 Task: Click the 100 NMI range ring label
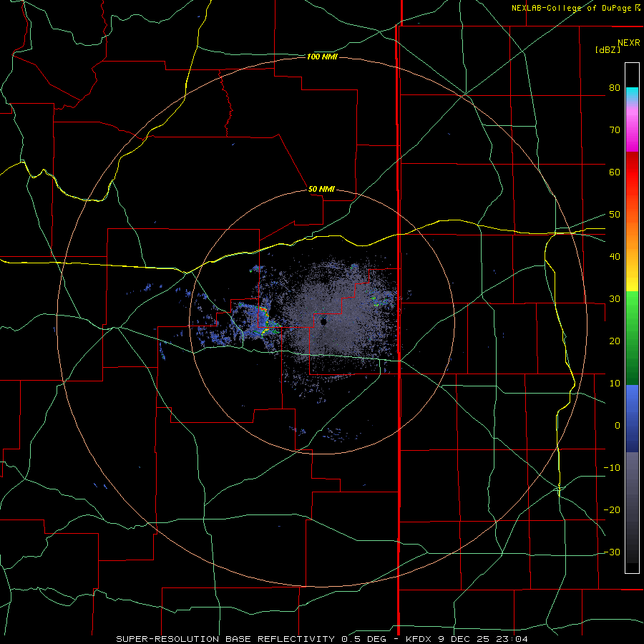pos(322,57)
